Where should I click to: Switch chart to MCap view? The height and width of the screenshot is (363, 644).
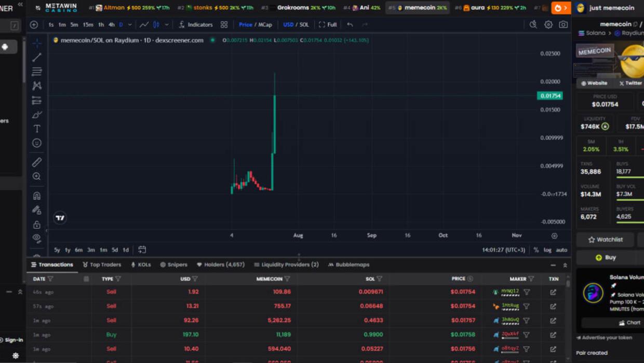tap(265, 24)
